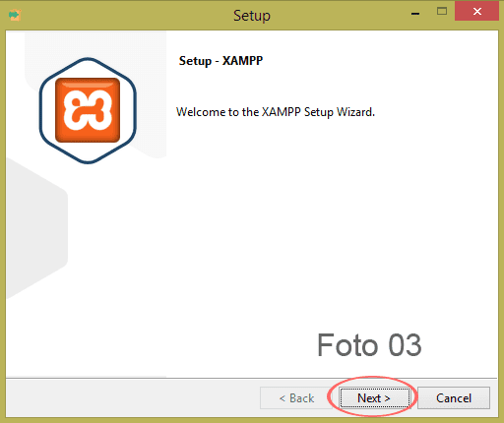Maximize the Setup window
Image resolution: width=504 pixels, height=423 pixels.
coord(442,12)
